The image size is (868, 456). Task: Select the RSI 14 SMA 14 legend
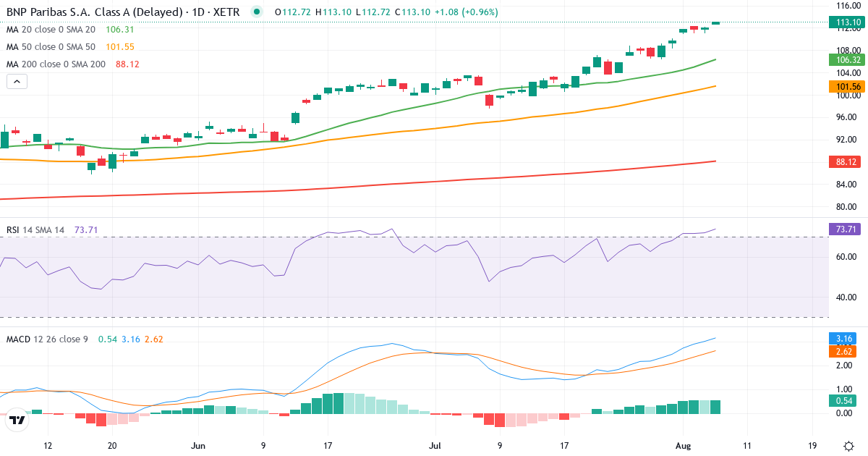click(35, 230)
